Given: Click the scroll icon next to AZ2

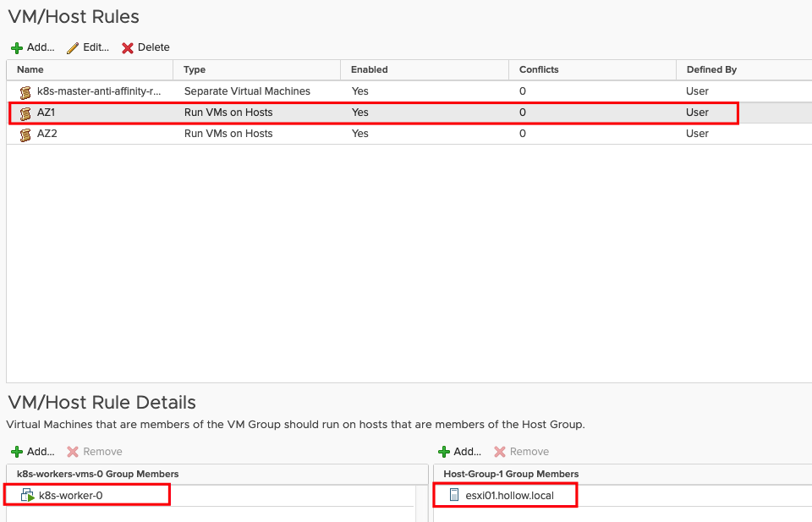Looking at the screenshot, I should (25, 134).
